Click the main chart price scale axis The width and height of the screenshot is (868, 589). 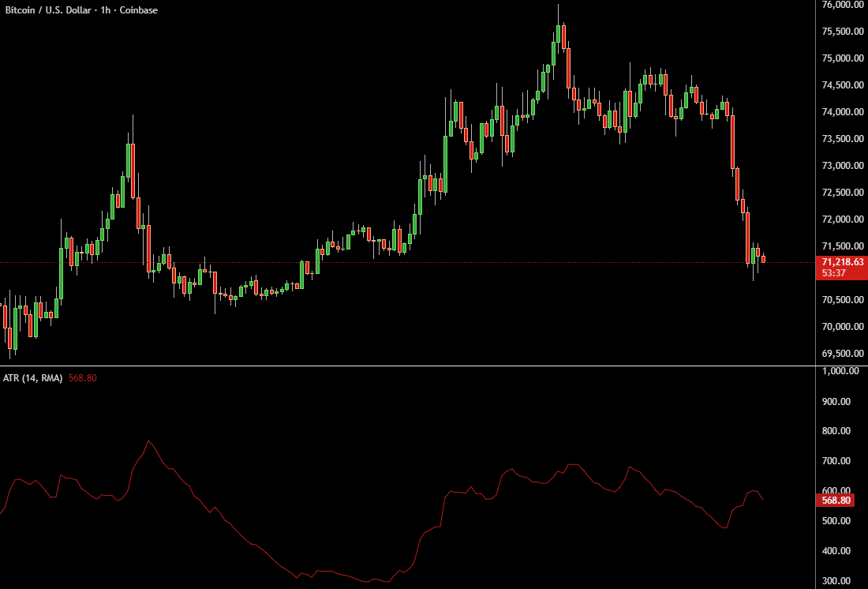pyautogui.click(x=840, y=158)
